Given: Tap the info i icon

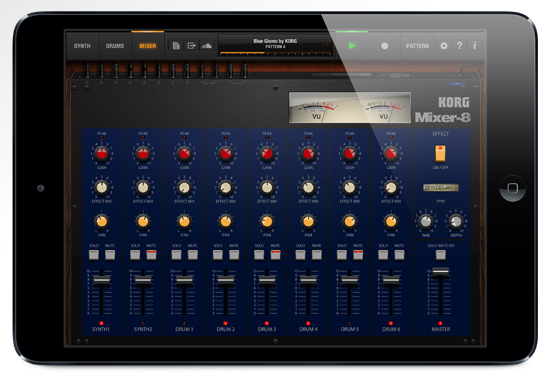Looking at the screenshot, I should [x=475, y=46].
